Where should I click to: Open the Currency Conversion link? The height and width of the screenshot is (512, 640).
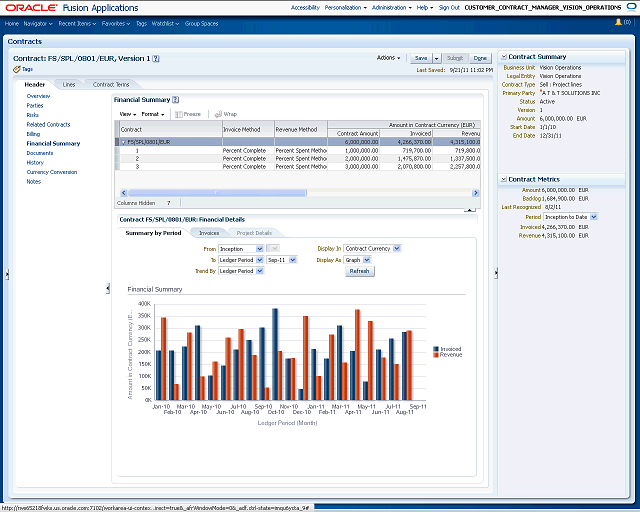pos(52,172)
